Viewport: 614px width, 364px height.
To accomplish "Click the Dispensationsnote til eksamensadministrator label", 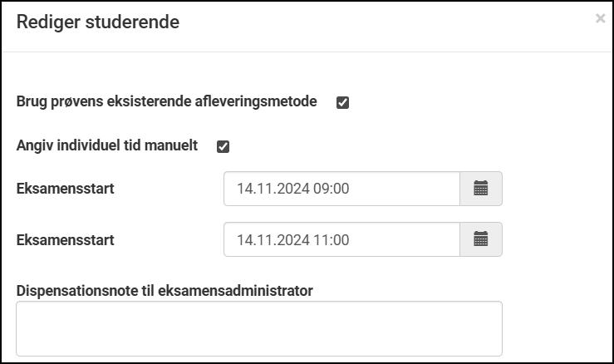I will pos(165,290).
